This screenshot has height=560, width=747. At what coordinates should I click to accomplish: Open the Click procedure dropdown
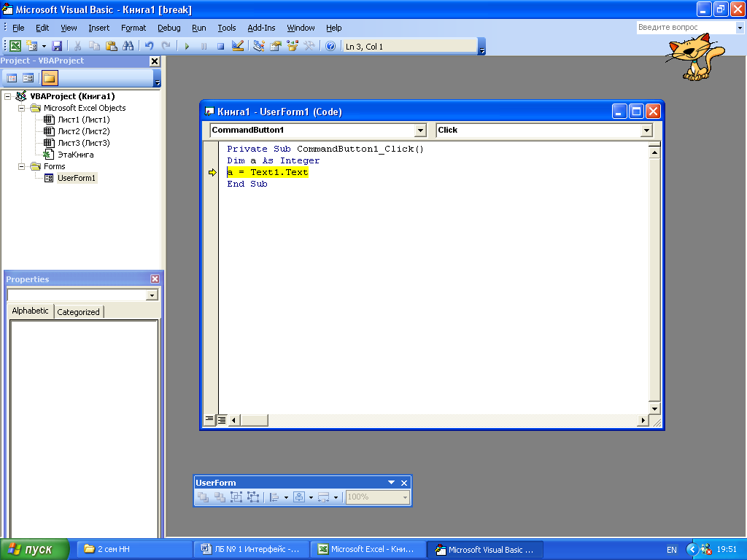click(x=646, y=130)
